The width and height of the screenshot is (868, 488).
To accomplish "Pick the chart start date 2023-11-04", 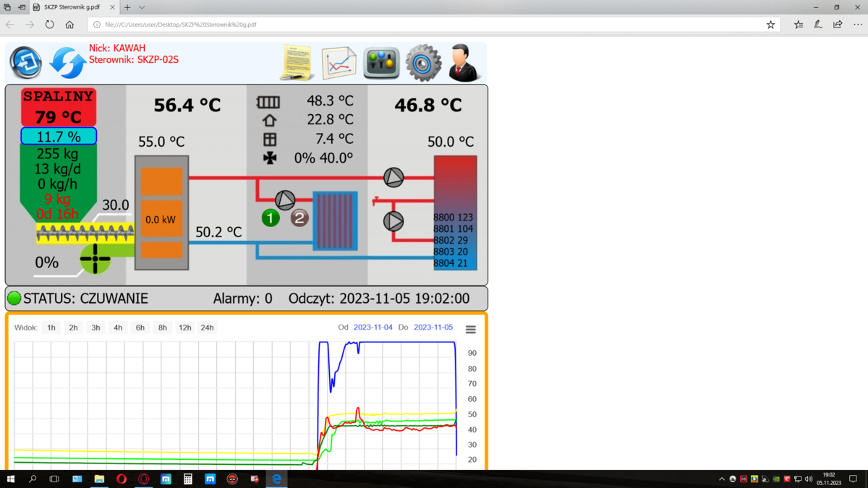I will point(373,328).
